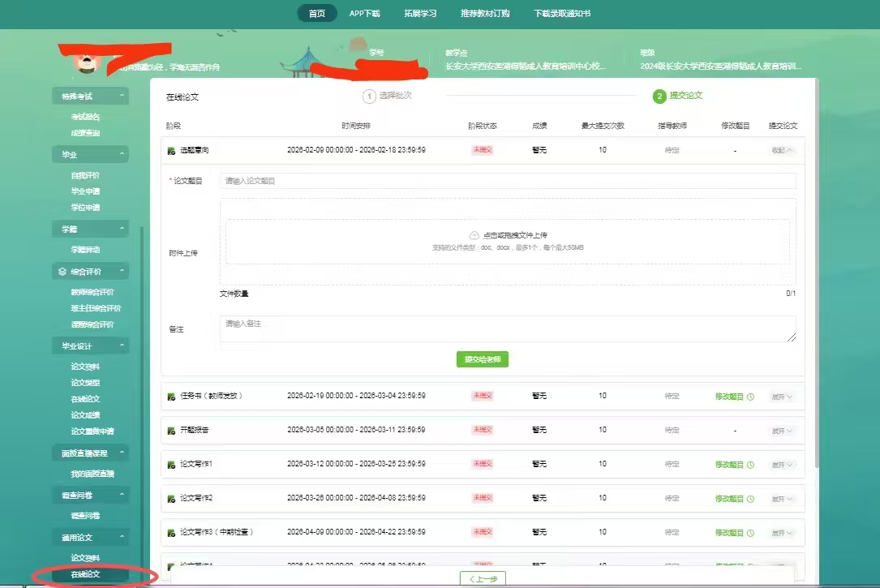The height and width of the screenshot is (588, 880).
Task: Click the clock icon beside 任务书 修改题目
Action: (750, 397)
